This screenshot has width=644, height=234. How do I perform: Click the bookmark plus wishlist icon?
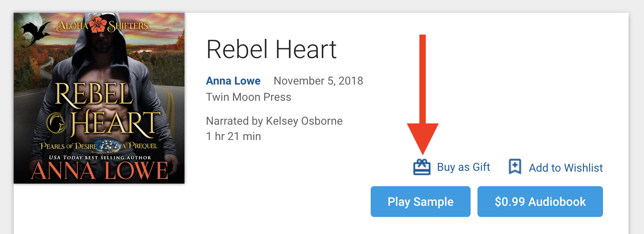coord(515,167)
